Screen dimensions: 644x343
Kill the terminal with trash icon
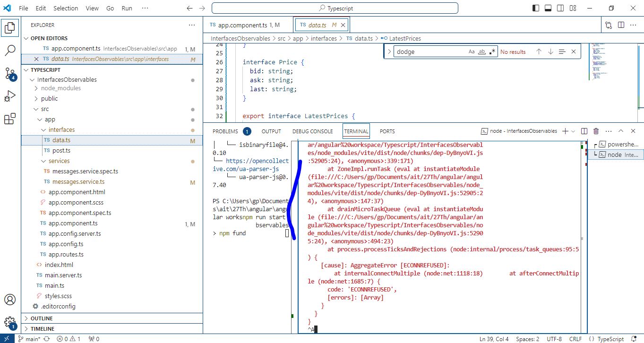click(x=596, y=131)
